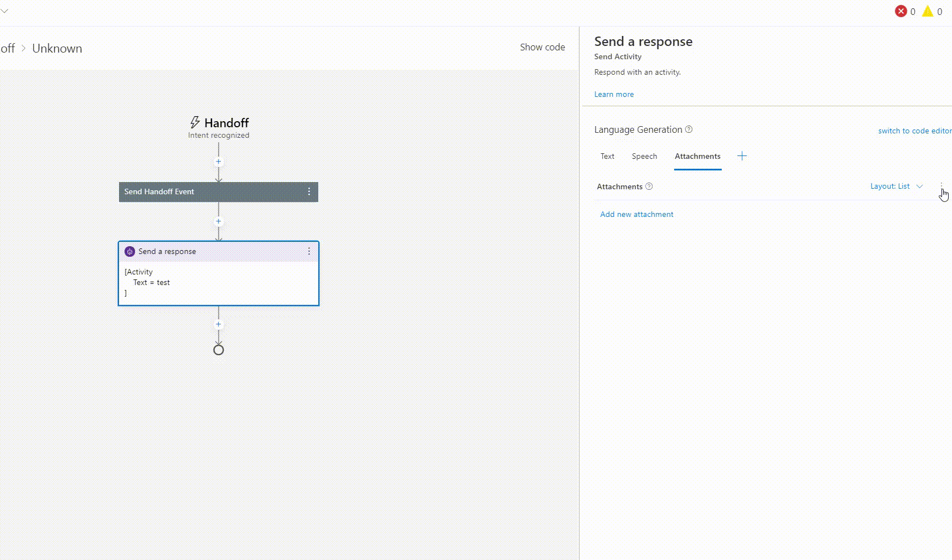Viewport: 952px width, 560px height.
Task: Select the Unknown breadcrumb item
Action: pyautogui.click(x=57, y=48)
